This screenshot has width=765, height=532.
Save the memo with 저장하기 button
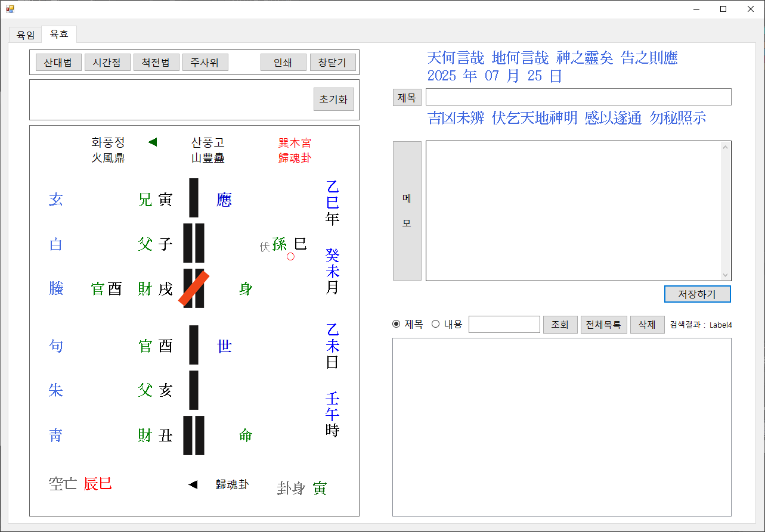click(x=698, y=294)
